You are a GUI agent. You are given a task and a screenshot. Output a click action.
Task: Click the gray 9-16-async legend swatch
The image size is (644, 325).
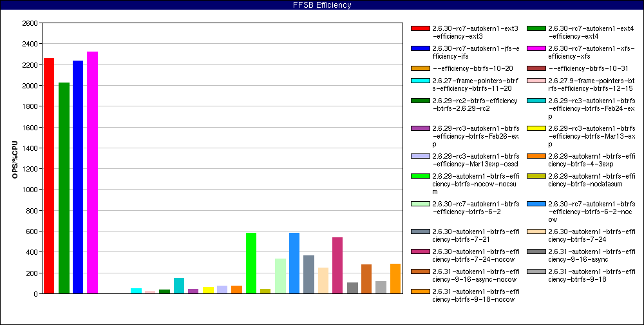(536, 251)
